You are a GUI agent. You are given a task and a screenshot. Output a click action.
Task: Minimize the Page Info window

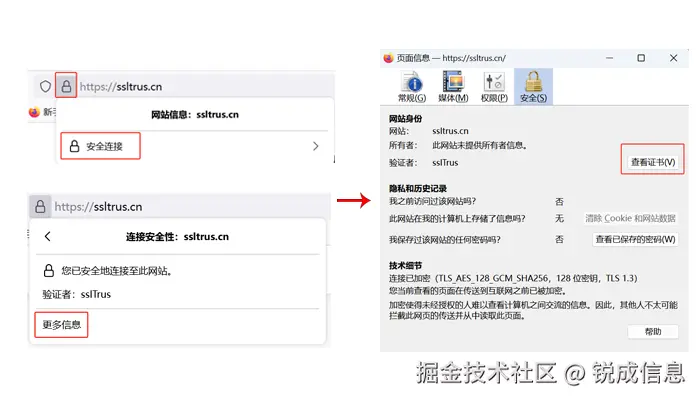point(609,58)
